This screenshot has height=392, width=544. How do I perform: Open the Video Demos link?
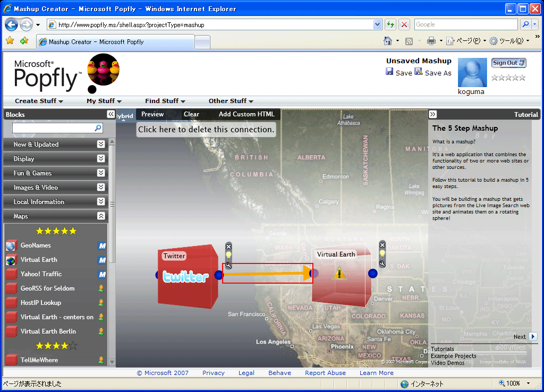[x=447, y=363]
